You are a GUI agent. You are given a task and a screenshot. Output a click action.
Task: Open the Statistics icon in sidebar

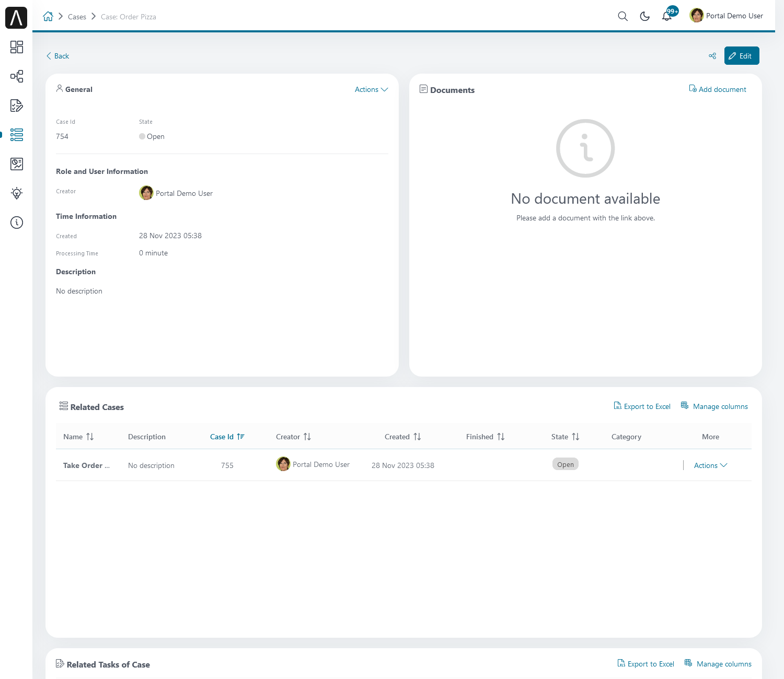[x=17, y=164]
